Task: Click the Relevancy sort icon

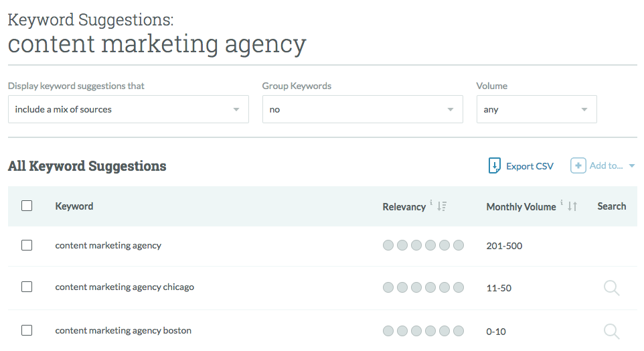Action: (441, 207)
